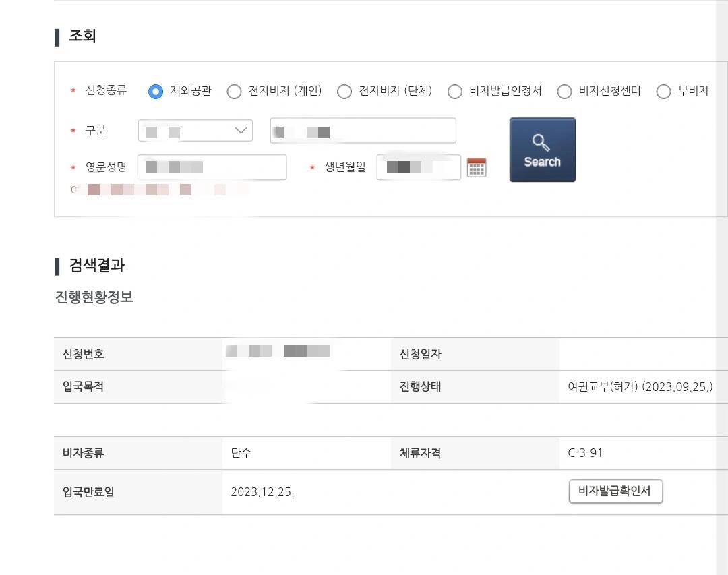This screenshot has height=575, width=728.
Task: Click the 진행상태 label cell
Action: click(x=475, y=387)
